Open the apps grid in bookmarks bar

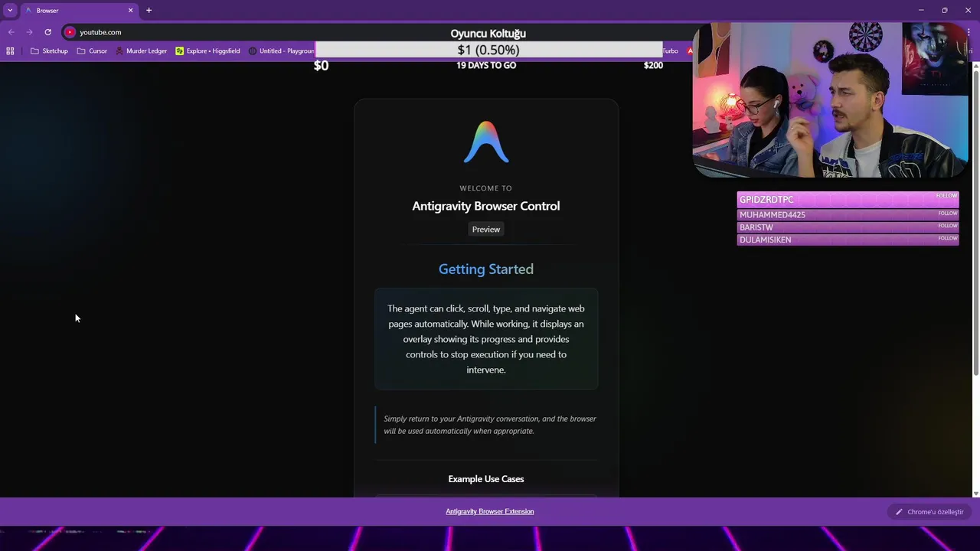tap(10, 51)
